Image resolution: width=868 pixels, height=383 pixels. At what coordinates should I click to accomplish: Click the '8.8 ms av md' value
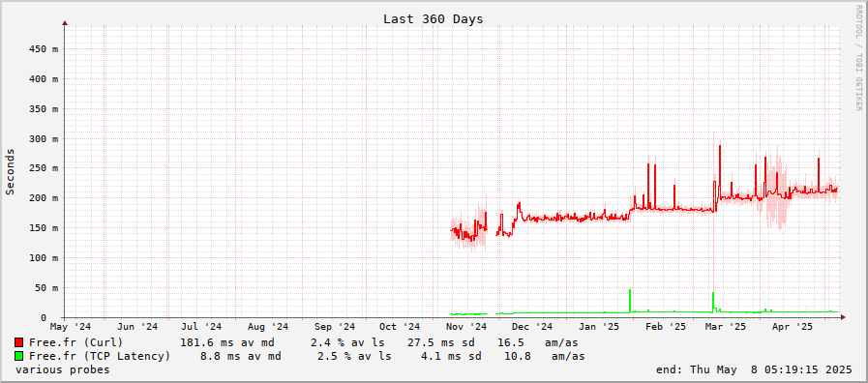pos(240,357)
